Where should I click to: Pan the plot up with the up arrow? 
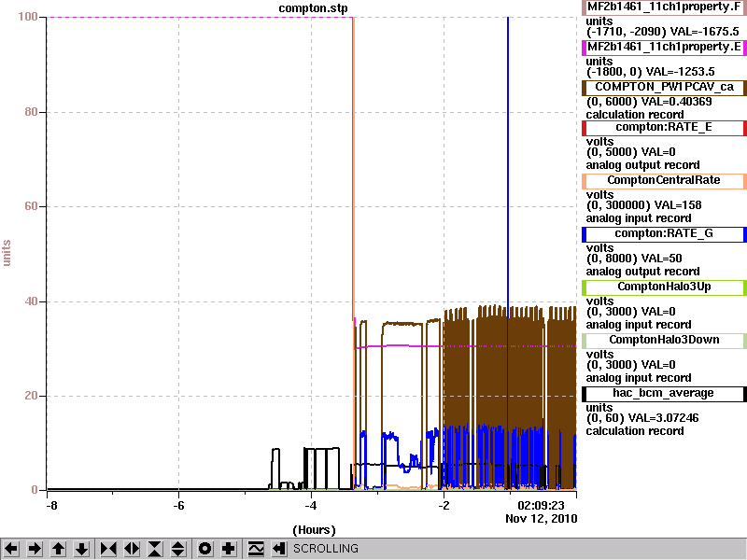point(58,549)
